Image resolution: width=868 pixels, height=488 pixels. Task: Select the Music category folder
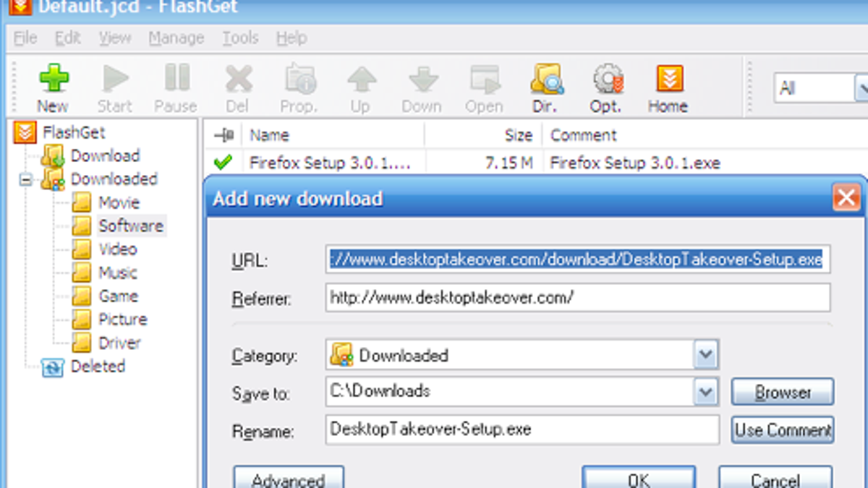[x=104, y=273]
